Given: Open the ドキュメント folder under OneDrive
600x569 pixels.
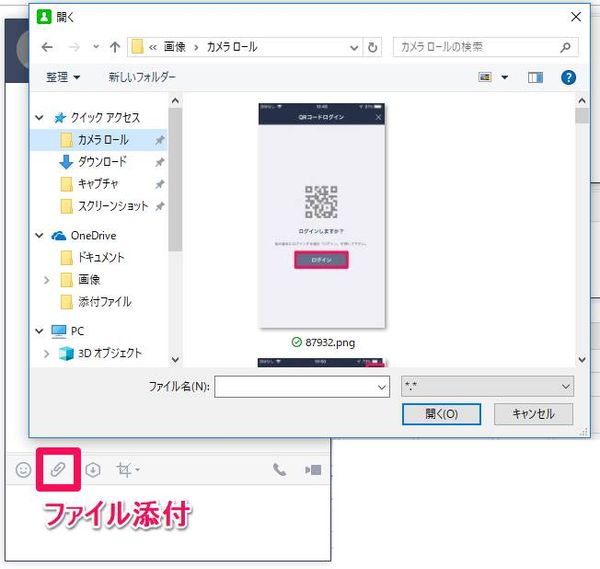Looking at the screenshot, I should (101, 258).
